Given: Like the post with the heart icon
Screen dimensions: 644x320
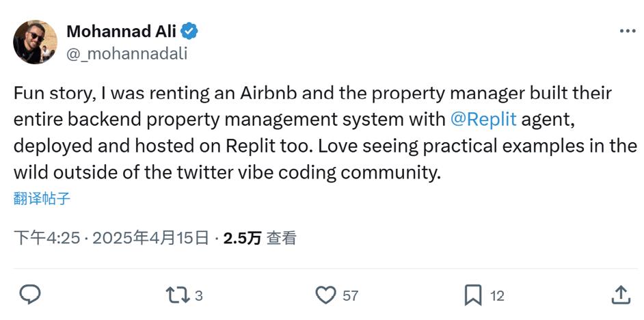Looking at the screenshot, I should 325,295.
